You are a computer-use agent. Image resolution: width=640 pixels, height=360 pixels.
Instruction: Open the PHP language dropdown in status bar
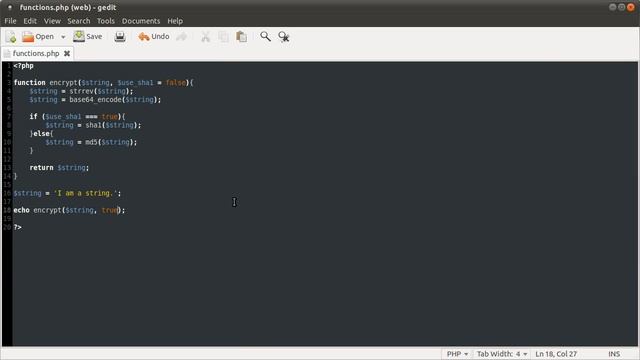point(457,354)
